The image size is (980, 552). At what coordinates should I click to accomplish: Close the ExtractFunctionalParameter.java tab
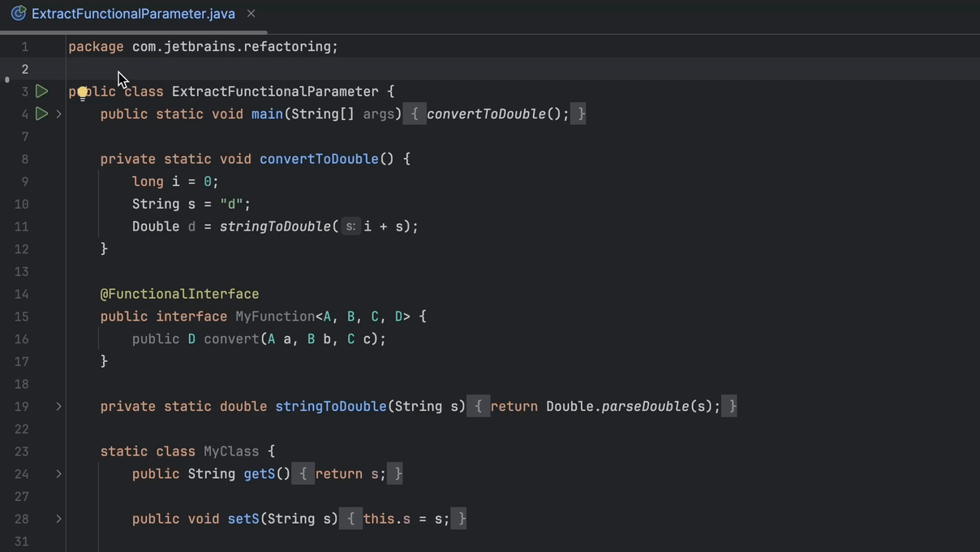(x=251, y=13)
